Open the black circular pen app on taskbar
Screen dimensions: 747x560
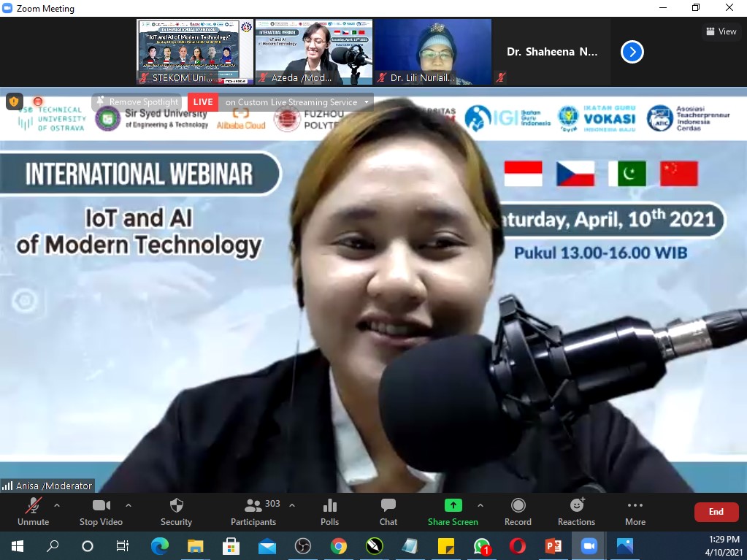tap(375, 545)
